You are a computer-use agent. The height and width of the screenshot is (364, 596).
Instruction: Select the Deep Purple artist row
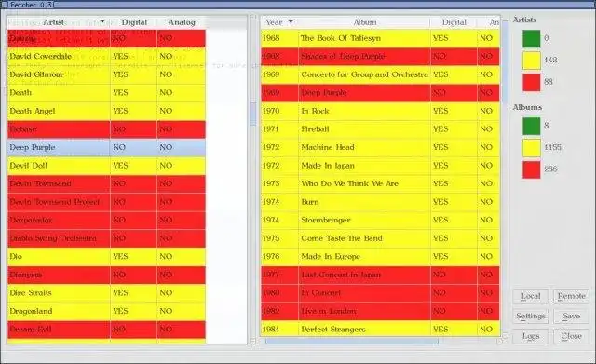click(106, 147)
